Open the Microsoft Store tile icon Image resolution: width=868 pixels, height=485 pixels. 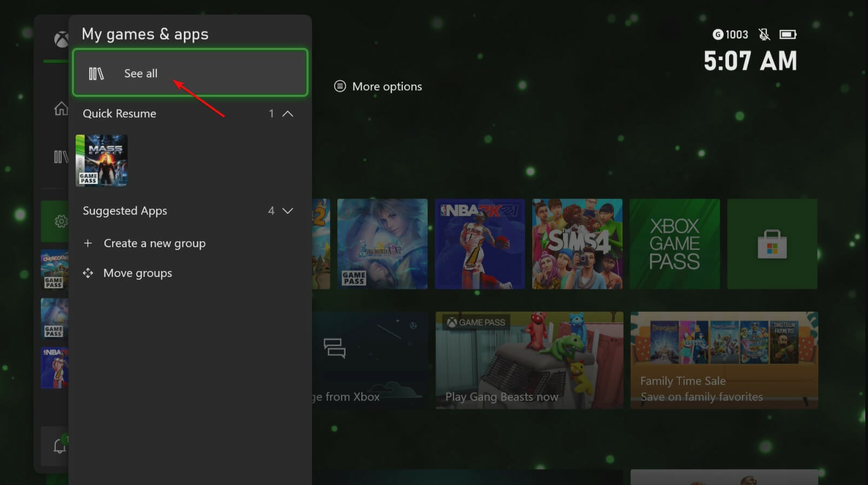tap(772, 244)
